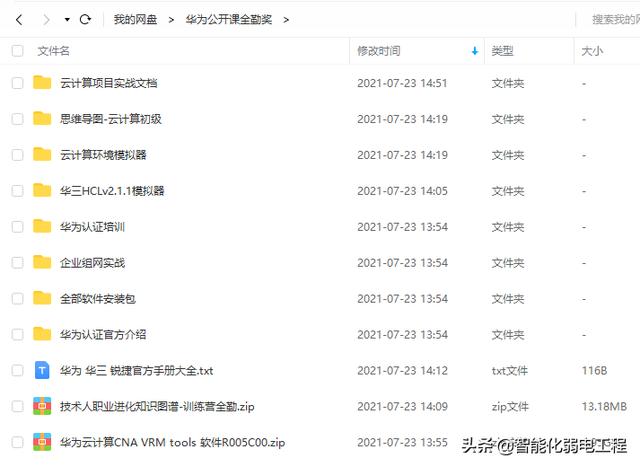Click the 116B size value
This screenshot has width=640, height=467.
(x=594, y=371)
